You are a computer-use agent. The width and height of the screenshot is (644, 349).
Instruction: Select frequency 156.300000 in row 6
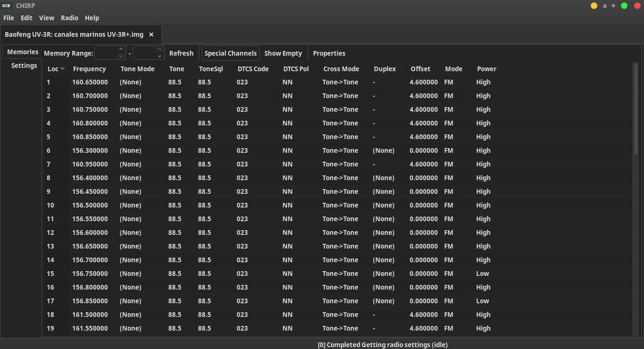pos(90,150)
